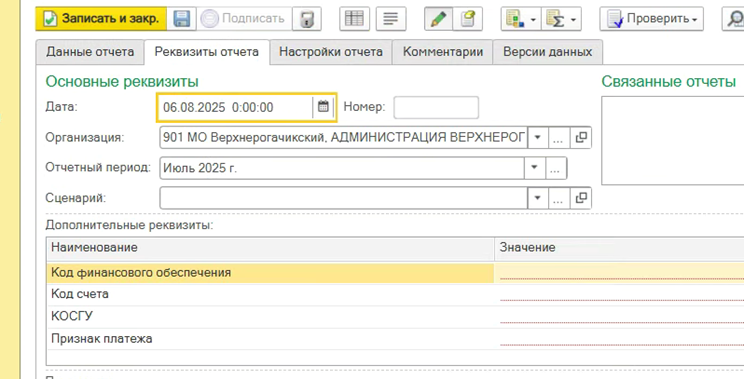Click the value cell for Код счета
The width and height of the screenshot is (744, 379).
point(619,294)
